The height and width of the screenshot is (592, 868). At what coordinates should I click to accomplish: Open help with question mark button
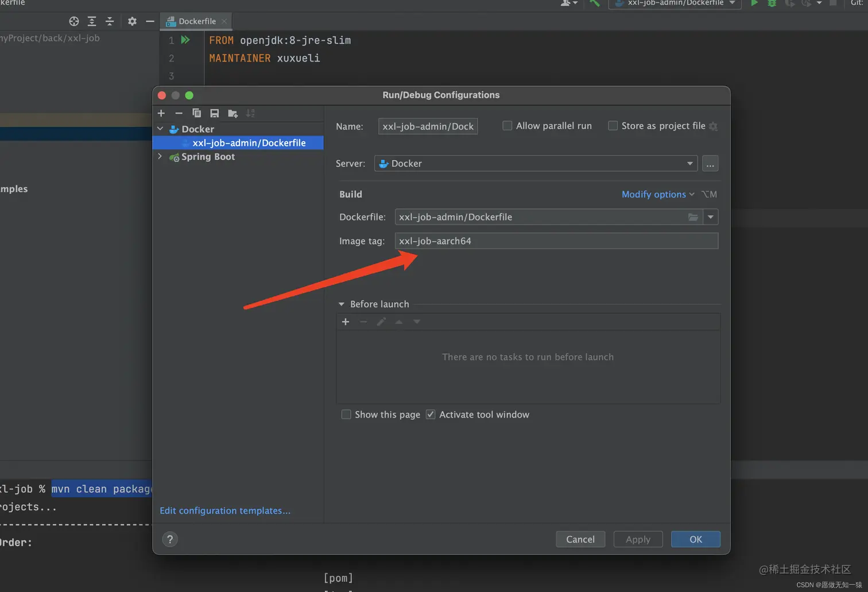[170, 539]
